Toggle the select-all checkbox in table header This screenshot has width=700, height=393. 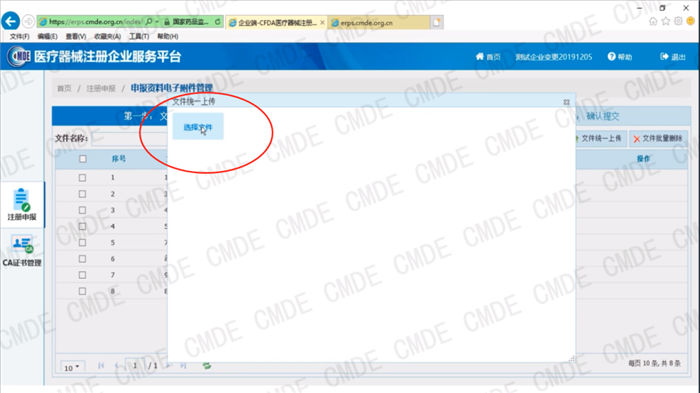point(83,159)
